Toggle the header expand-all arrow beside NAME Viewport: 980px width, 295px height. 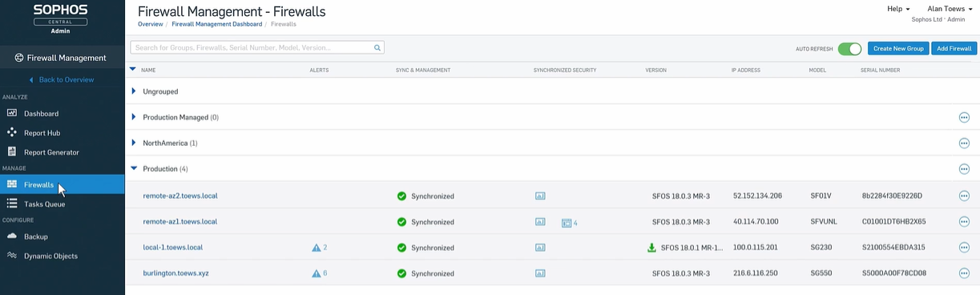coord(133,70)
